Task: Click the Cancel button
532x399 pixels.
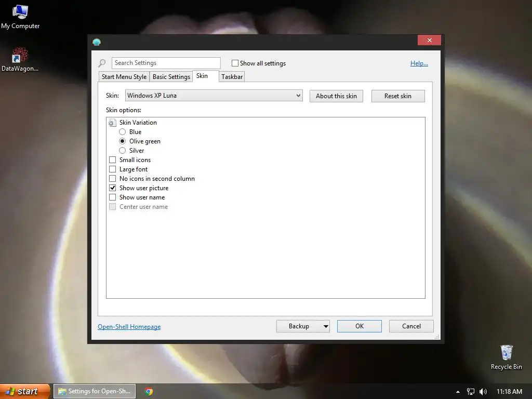Action: [411, 326]
